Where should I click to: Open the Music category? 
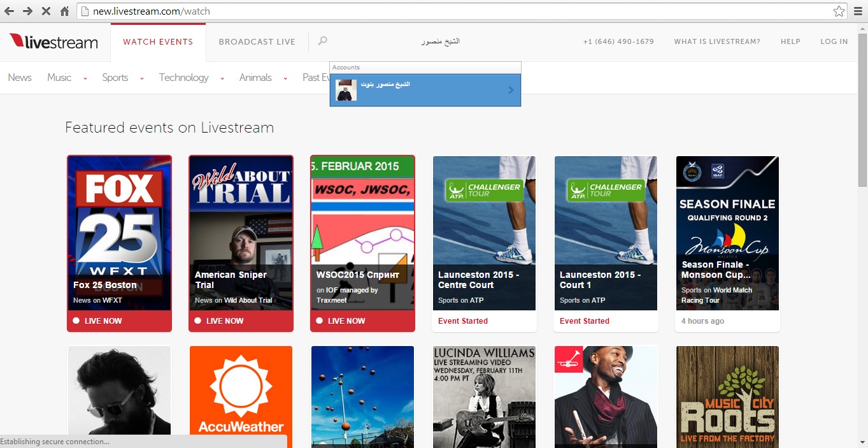coord(59,78)
